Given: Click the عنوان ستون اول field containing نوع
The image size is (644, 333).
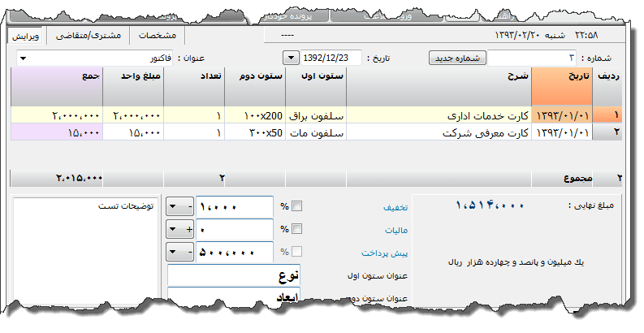Looking at the screenshot, I should pyautogui.click(x=234, y=275).
